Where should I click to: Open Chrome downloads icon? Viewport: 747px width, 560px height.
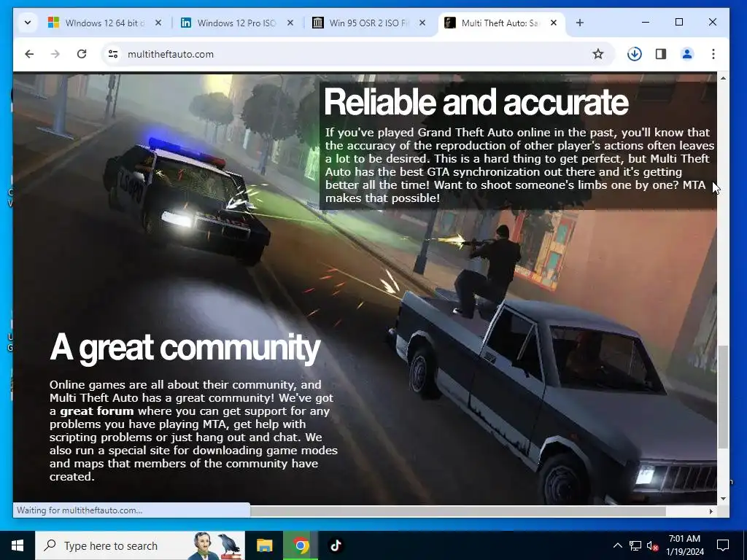634,54
